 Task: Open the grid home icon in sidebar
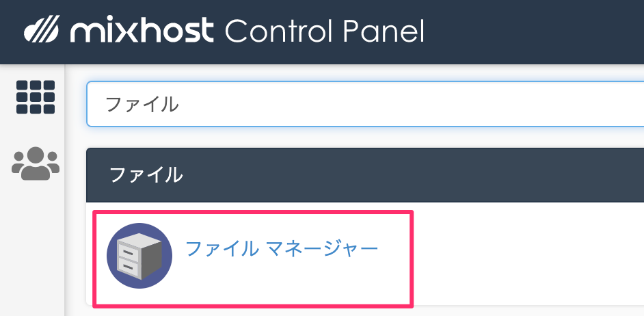coord(36,97)
